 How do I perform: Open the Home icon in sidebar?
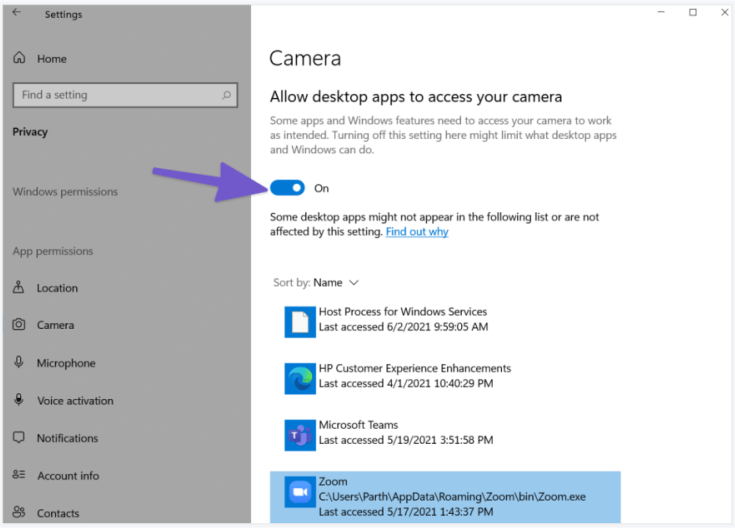point(19,58)
